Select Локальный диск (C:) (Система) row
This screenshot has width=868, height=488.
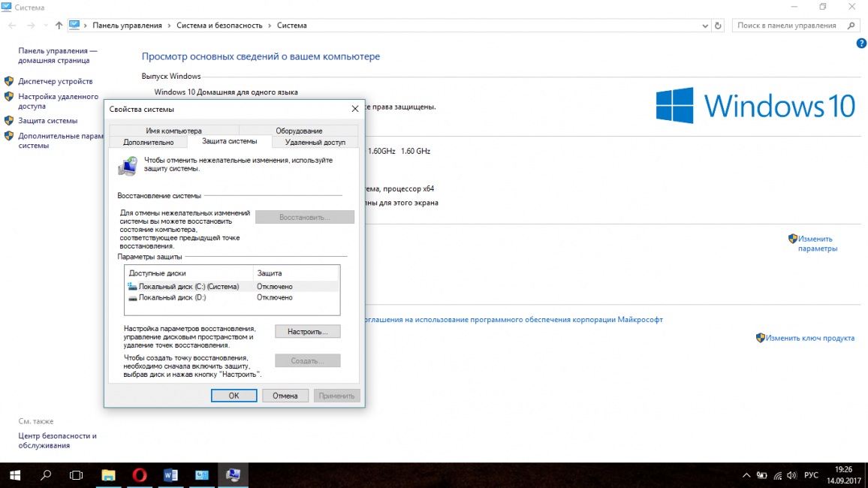(x=232, y=287)
